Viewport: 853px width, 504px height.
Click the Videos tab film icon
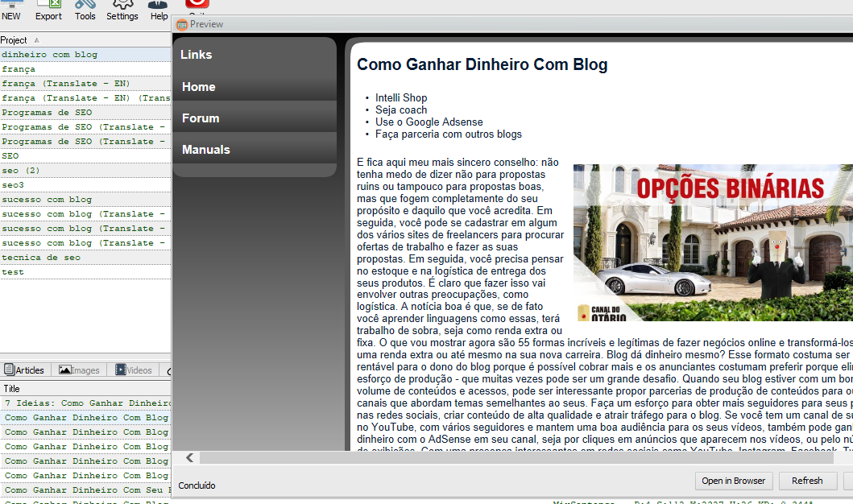coord(120,370)
